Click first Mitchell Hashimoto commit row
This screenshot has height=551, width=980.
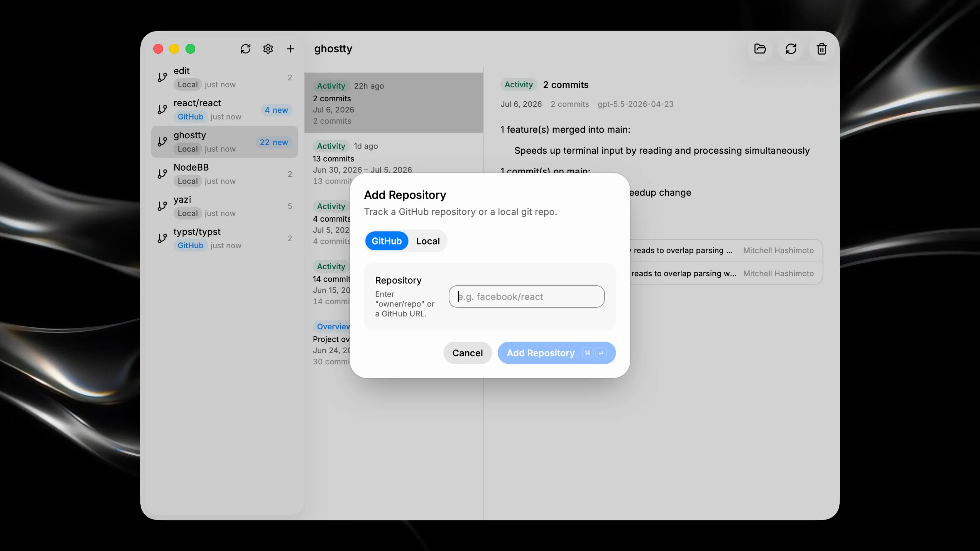point(726,250)
